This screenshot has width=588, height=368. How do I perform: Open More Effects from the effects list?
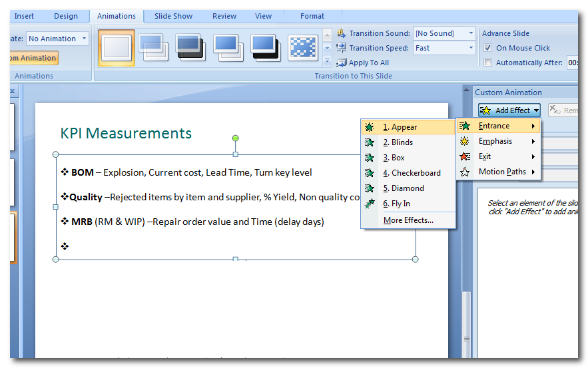[408, 220]
